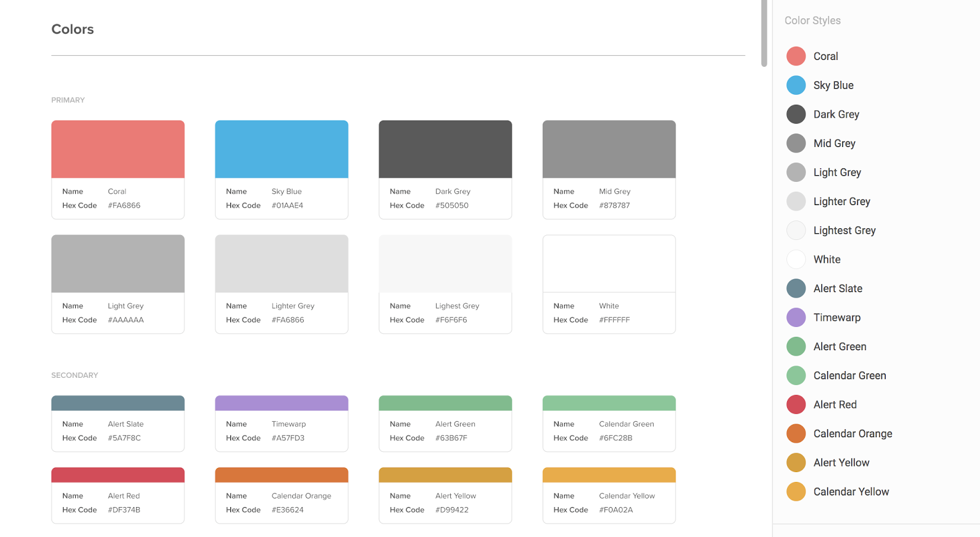Click hex code #01AAE4
This screenshot has height=537, width=980.
(x=287, y=206)
